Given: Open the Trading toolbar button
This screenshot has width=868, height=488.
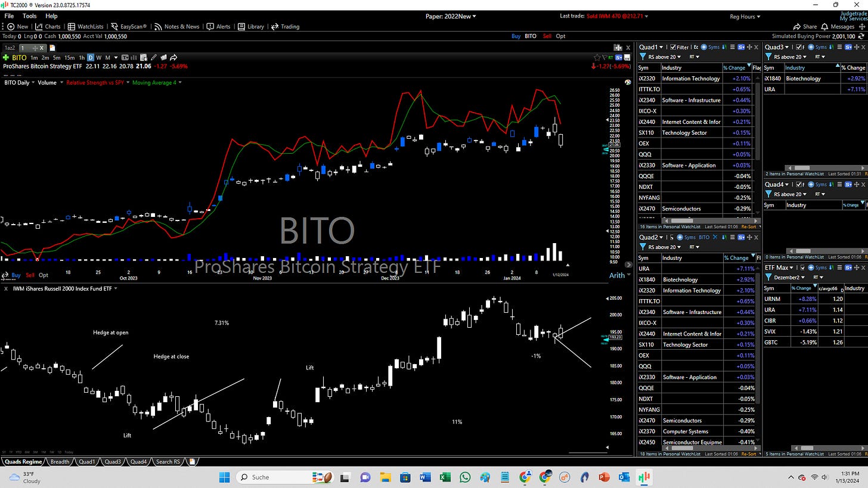Looking at the screenshot, I should 286,26.
